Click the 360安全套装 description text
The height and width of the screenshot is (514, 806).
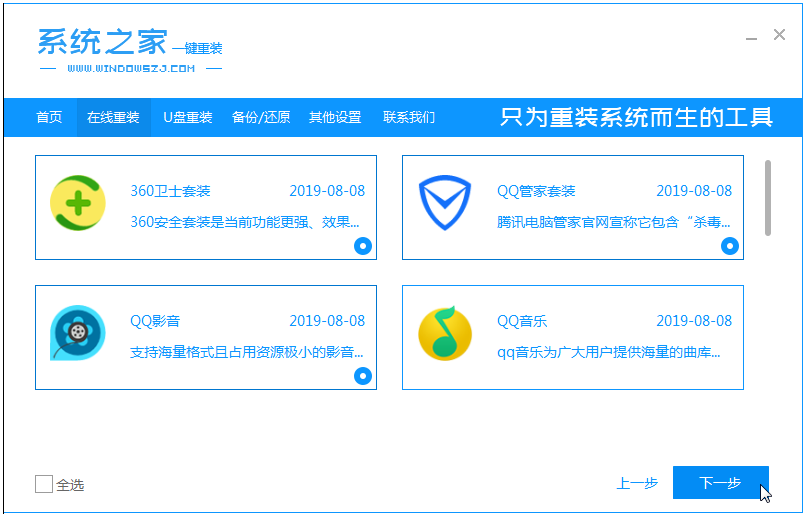pyautogui.click(x=245, y=222)
